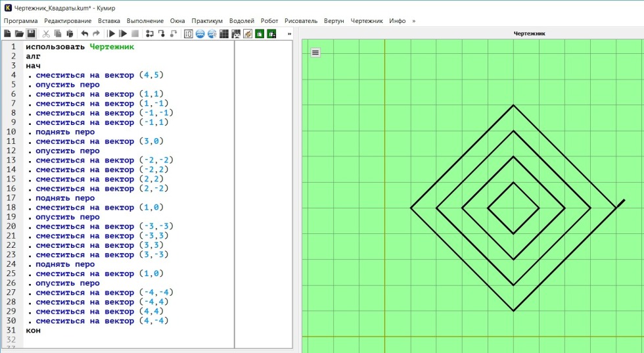
Task: Open the Чертежник menu in menu bar
Action: tap(367, 21)
